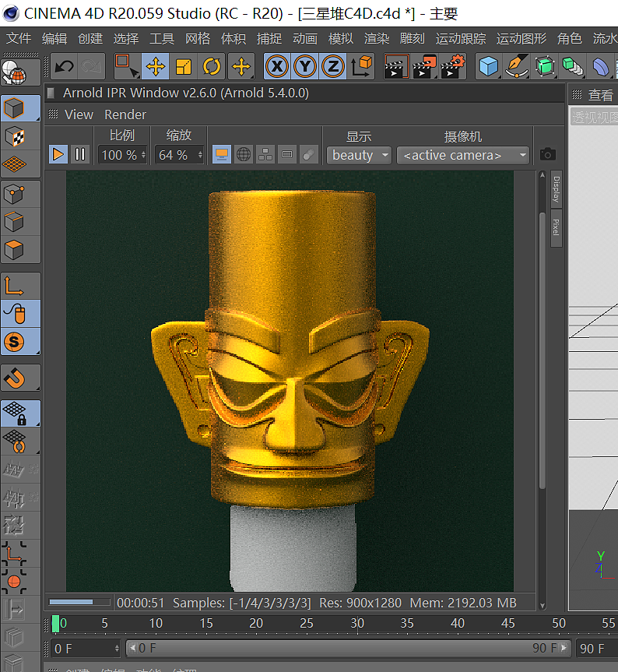The width and height of the screenshot is (618, 672).
Task: Pause the IPR render
Action: (79, 154)
